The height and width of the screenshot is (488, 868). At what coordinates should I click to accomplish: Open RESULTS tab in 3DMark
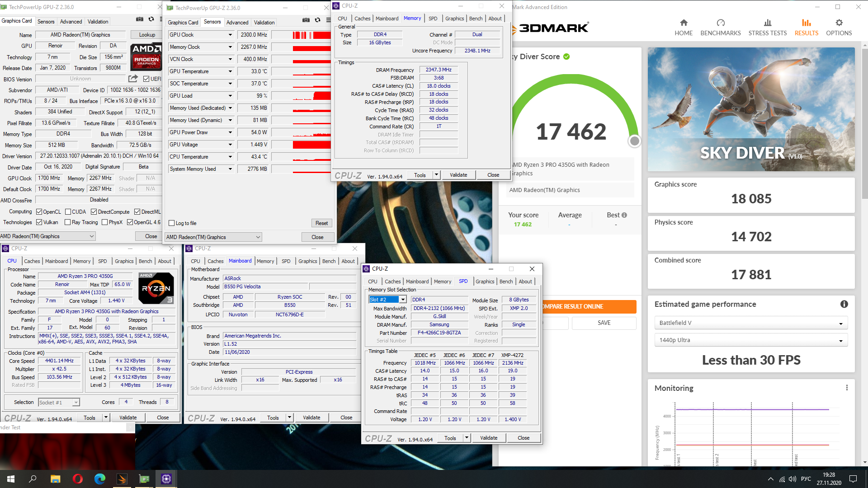[x=806, y=28]
